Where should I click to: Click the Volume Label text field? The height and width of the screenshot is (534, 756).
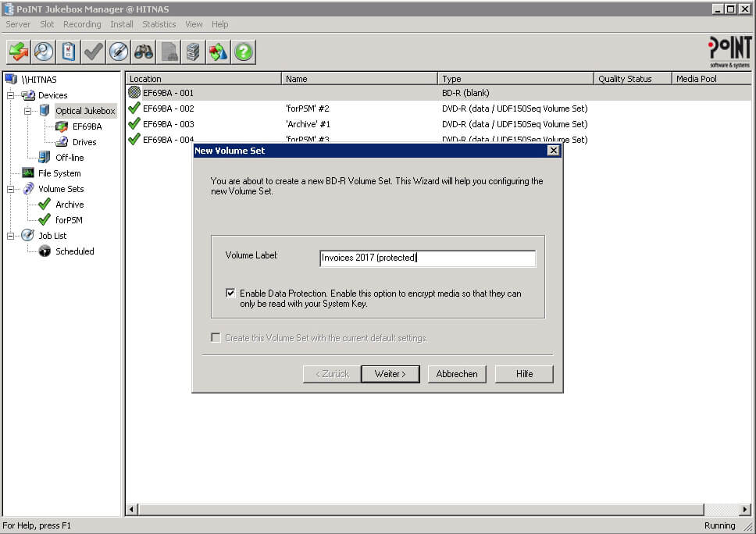427,258
